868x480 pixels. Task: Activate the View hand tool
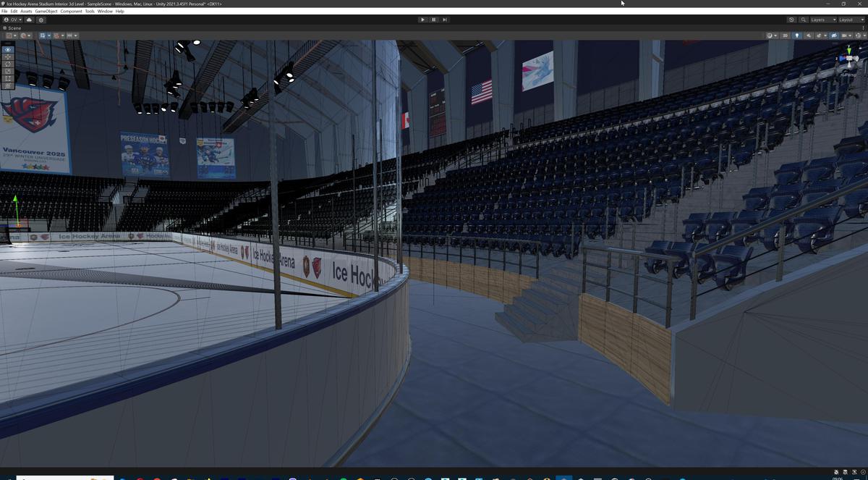pyautogui.click(x=7, y=49)
